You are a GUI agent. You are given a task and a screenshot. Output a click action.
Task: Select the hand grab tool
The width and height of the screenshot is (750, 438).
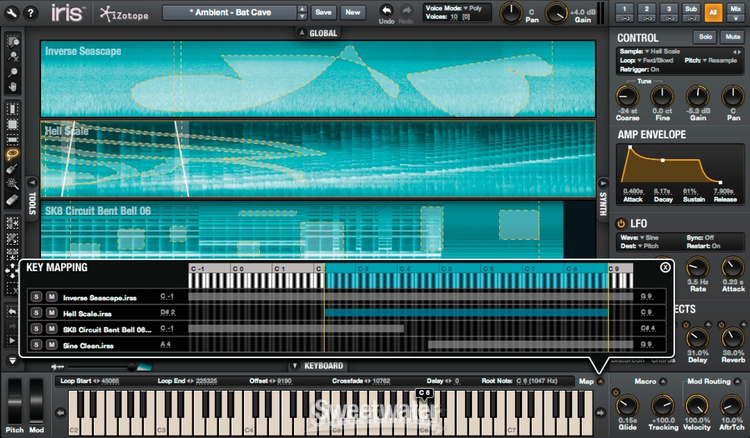click(12, 87)
